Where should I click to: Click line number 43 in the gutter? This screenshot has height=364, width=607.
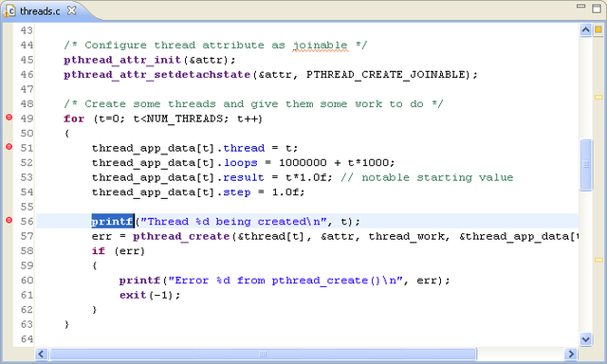(27, 30)
